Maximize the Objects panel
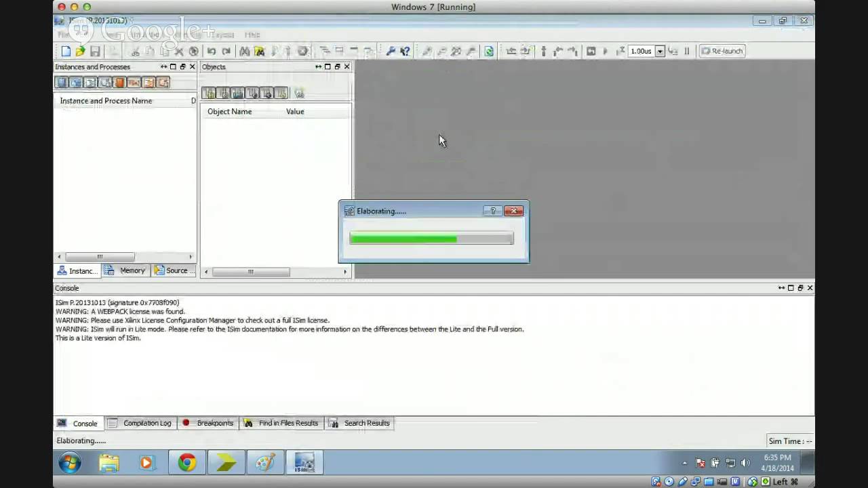The height and width of the screenshot is (488, 868). pyautogui.click(x=328, y=67)
